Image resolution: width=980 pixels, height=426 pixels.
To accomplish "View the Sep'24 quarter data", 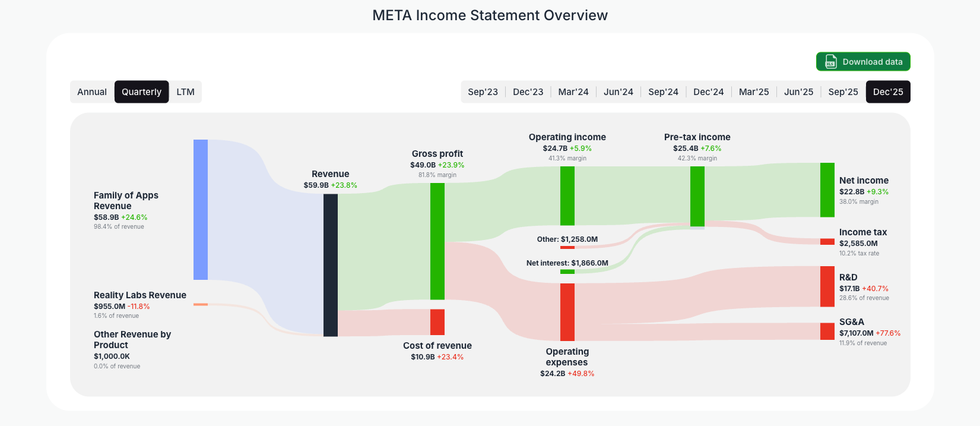I will (x=664, y=91).
